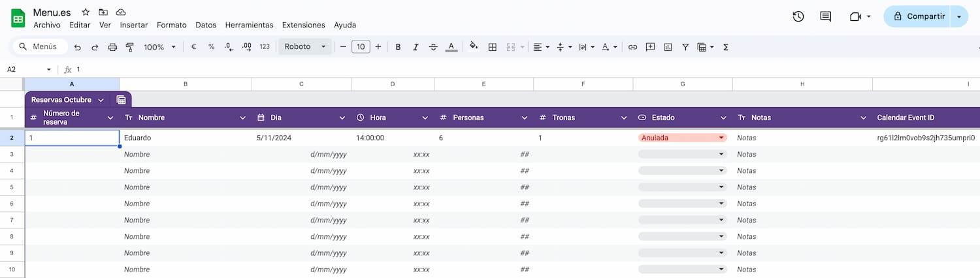The height and width of the screenshot is (278, 980).
Task: Apply percent number format
Action: tap(211, 47)
